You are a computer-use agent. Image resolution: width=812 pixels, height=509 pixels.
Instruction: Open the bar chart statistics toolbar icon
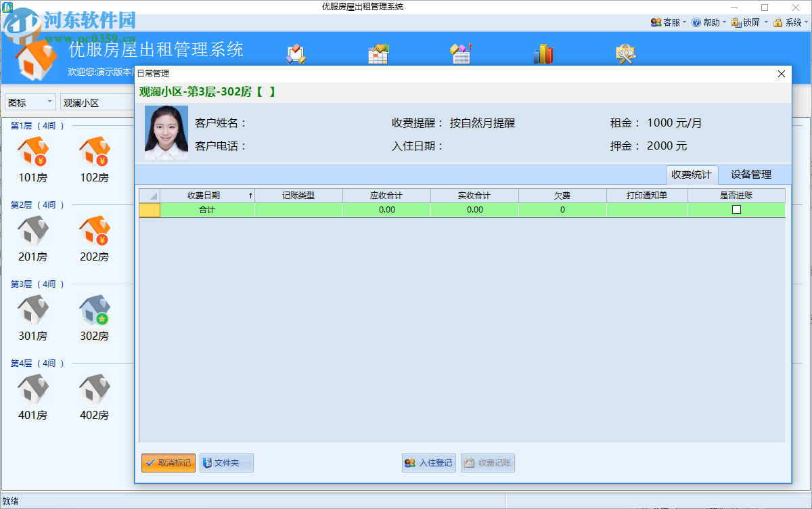tap(543, 54)
